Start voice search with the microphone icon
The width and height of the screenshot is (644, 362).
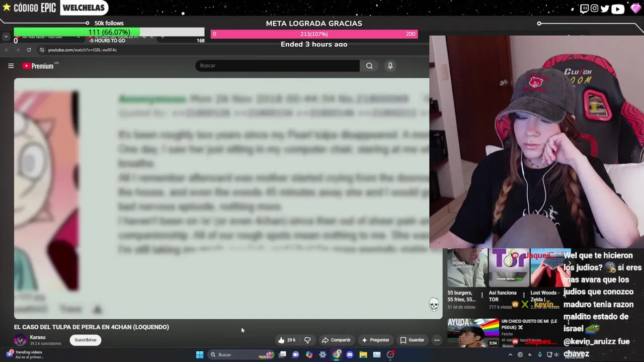click(x=390, y=66)
